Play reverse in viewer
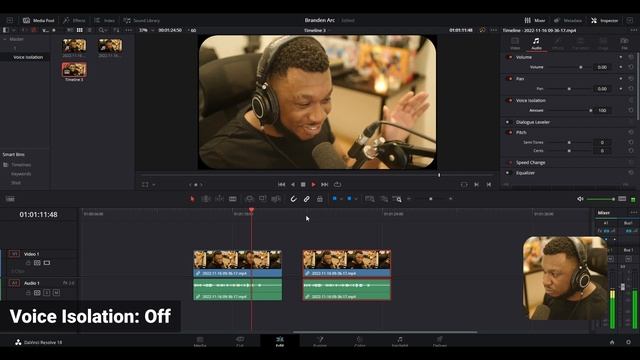 point(293,185)
